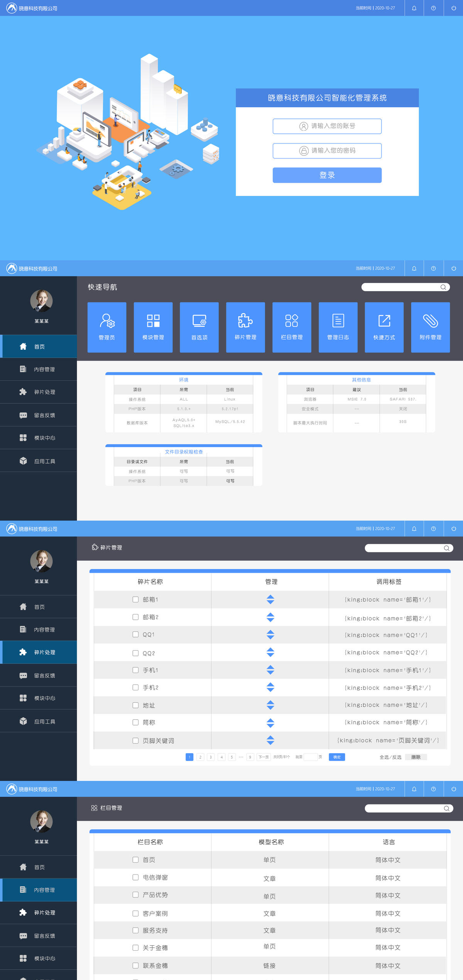The image size is (463, 980).
Task: Check the 邮箱1 checkbox
Action: (135, 599)
